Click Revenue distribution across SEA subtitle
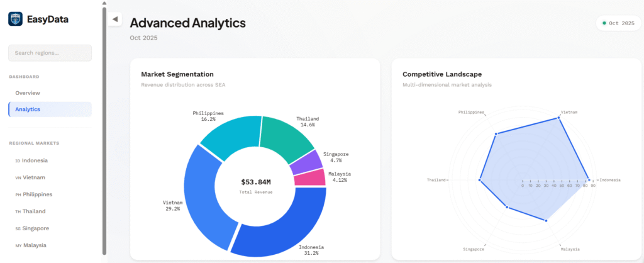The image size is (644, 263). tap(183, 85)
